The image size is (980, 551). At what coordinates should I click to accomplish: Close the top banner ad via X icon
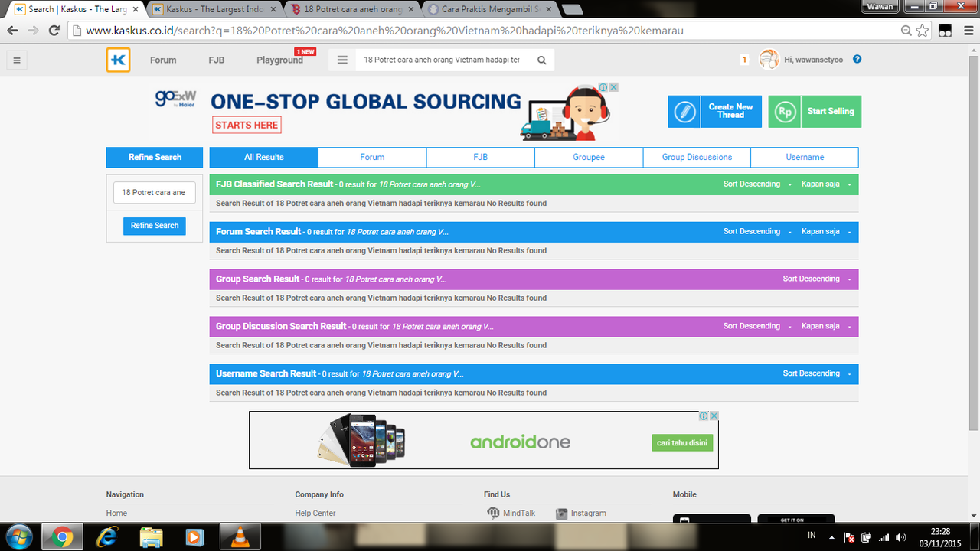click(x=614, y=87)
